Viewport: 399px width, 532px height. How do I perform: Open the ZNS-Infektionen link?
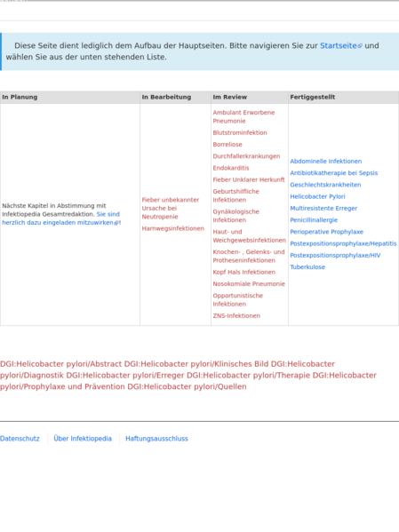(x=236, y=315)
